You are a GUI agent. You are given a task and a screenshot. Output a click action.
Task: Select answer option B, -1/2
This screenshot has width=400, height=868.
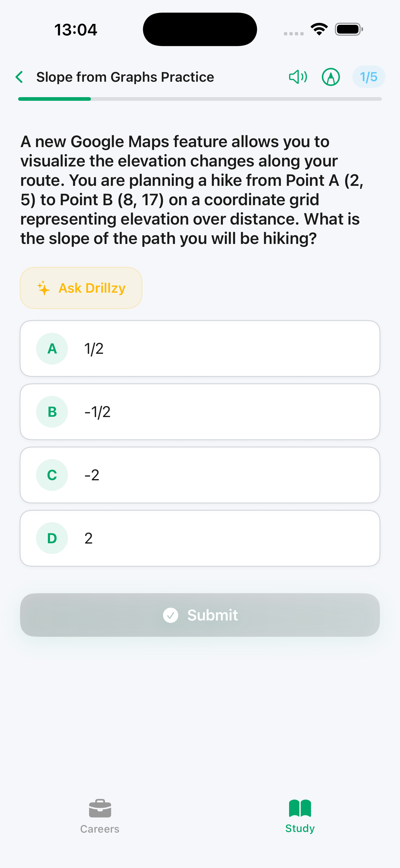coord(200,411)
